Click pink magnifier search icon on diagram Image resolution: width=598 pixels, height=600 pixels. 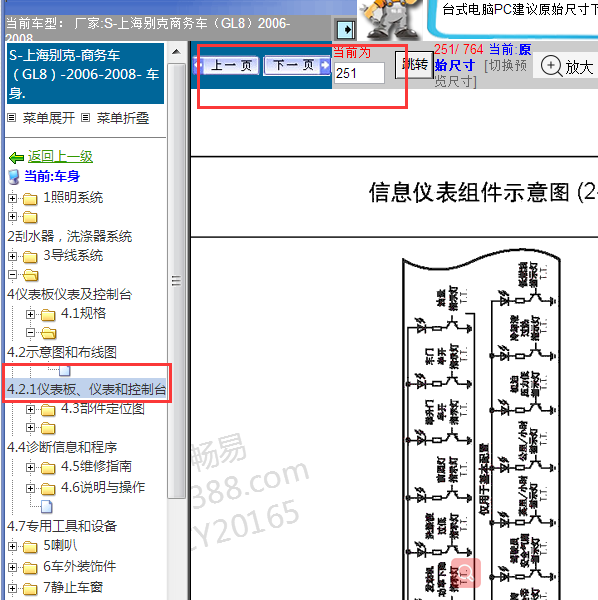click(466, 573)
